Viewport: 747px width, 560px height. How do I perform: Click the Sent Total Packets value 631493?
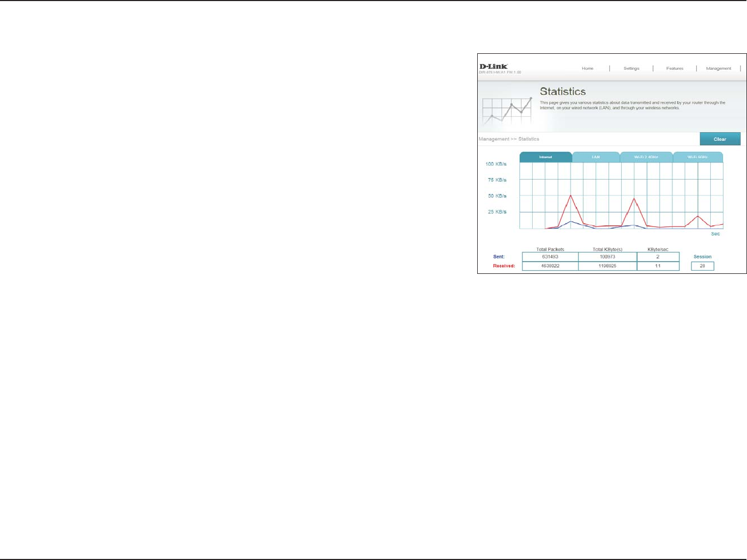550,257
